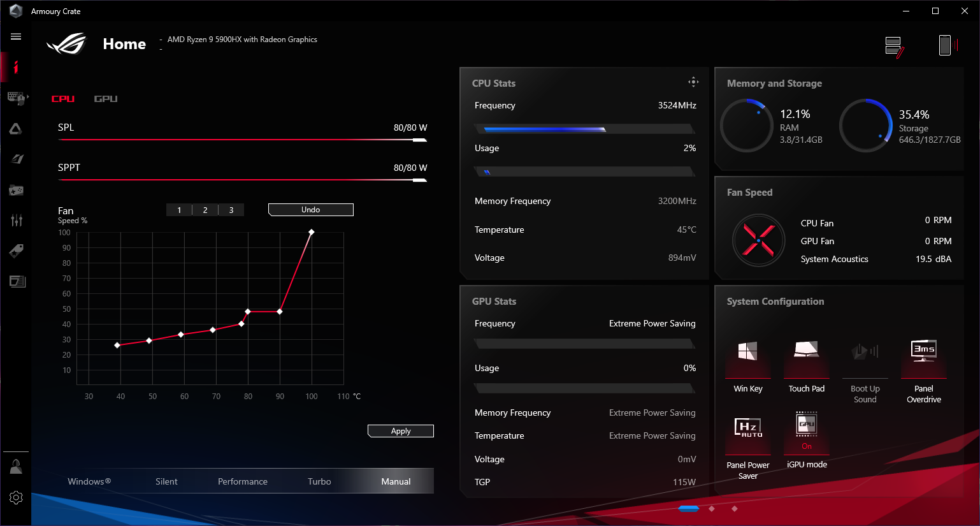This screenshot has width=980, height=526.
Task: Click the fan curve point at 70°C
Action: 213,330
